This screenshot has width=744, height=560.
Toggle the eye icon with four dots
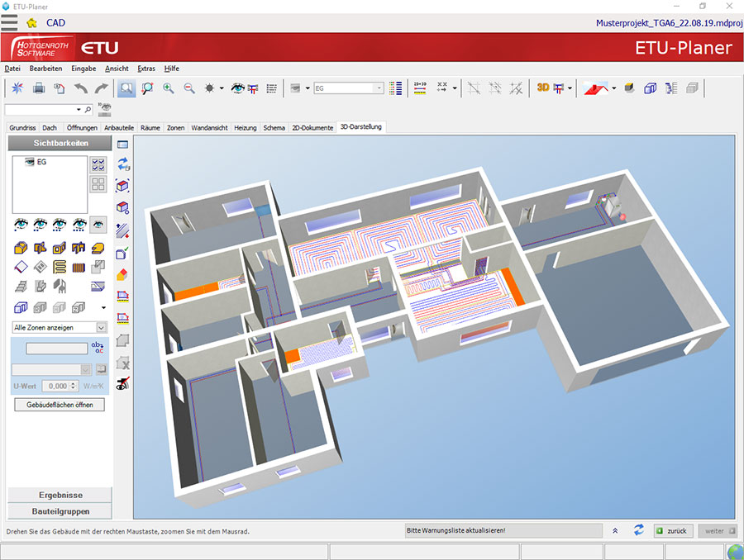point(79,225)
